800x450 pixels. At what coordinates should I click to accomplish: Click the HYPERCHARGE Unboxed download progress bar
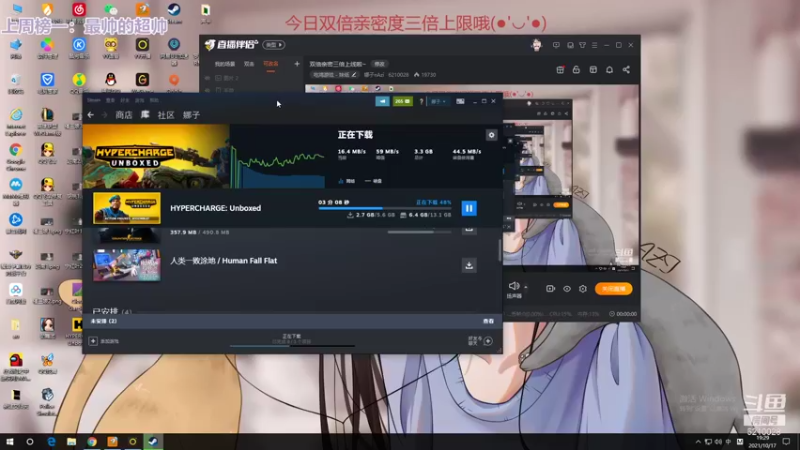tap(385, 208)
